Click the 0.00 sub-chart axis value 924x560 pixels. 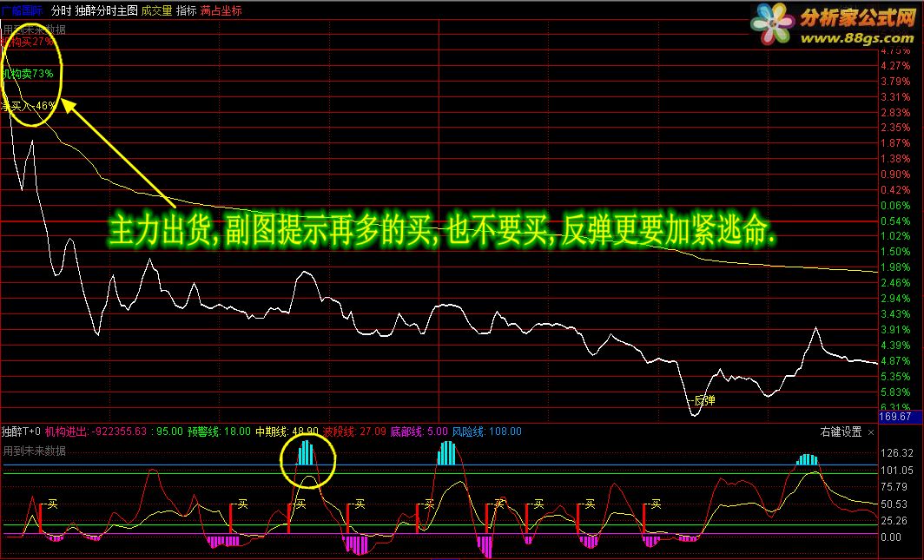point(891,537)
